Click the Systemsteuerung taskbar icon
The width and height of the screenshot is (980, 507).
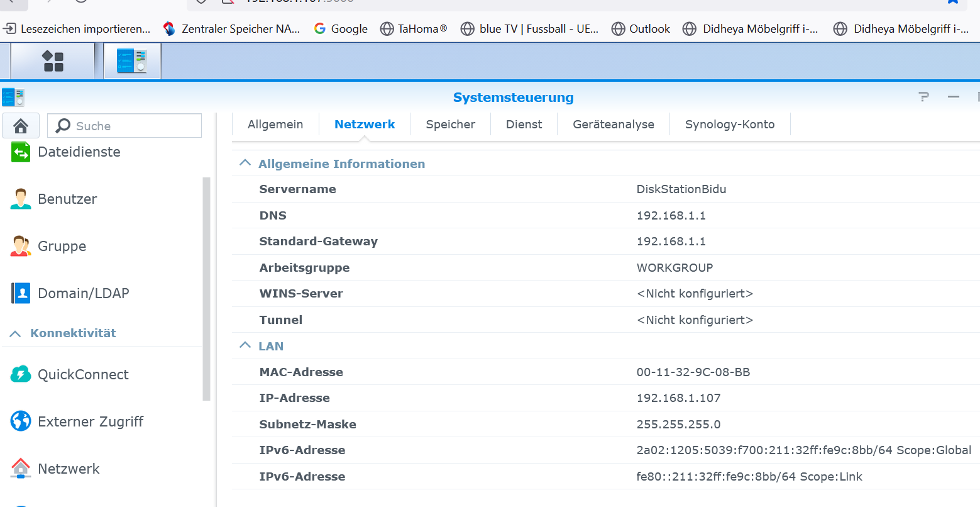pyautogui.click(x=132, y=61)
